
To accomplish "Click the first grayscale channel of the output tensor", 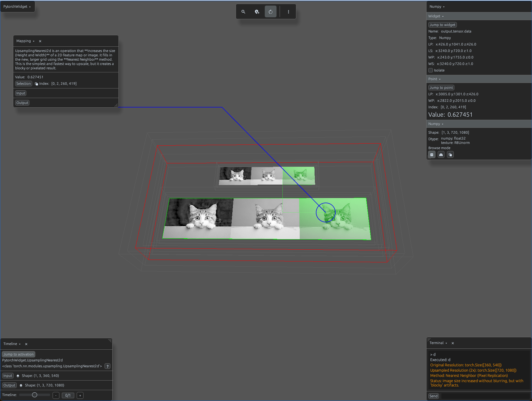I will [x=198, y=218].
